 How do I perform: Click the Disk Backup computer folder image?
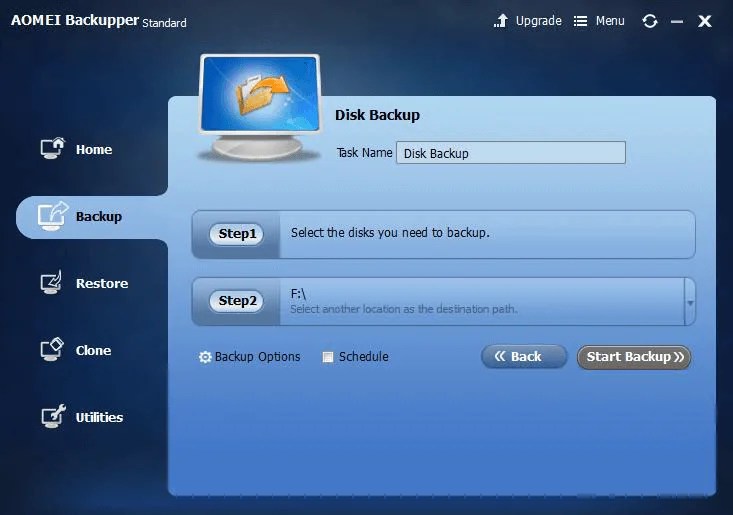click(260, 107)
